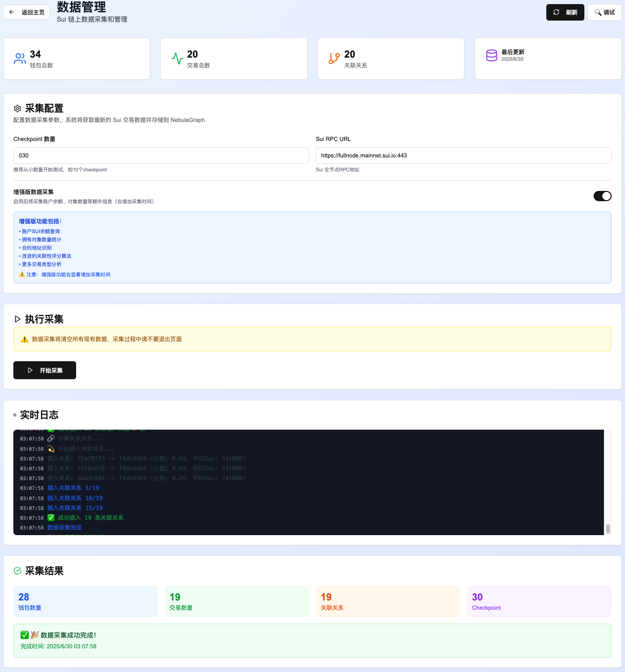The height and width of the screenshot is (672, 625).
Task: Click the back arrow icon beside 返回主页
Action: (x=12, y=12)
